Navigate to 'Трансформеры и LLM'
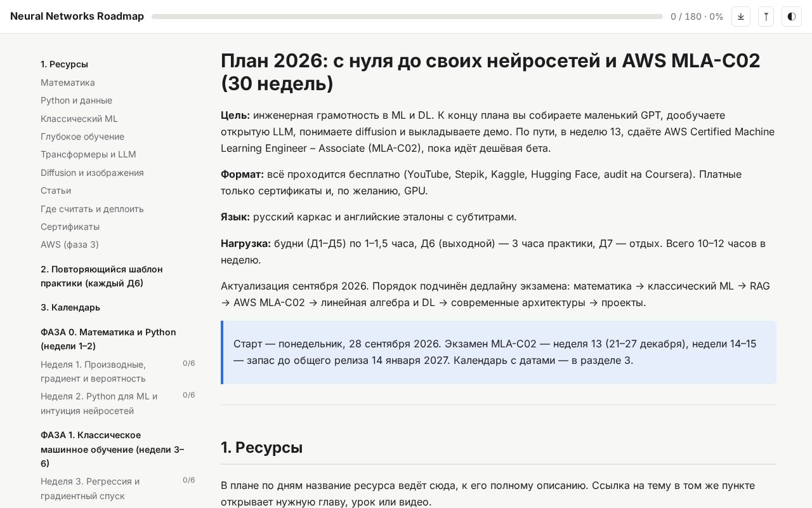Screen dimensions: 812x508 coord(88,154)
